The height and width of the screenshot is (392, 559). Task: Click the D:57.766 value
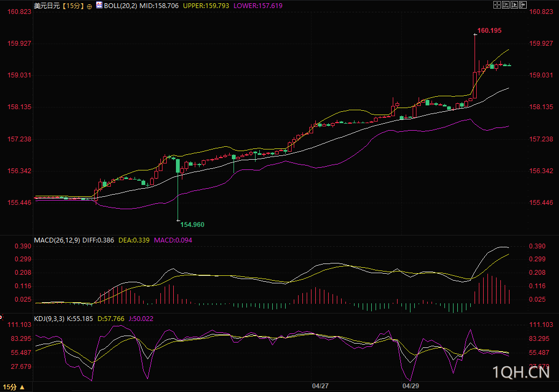point(111,318)
